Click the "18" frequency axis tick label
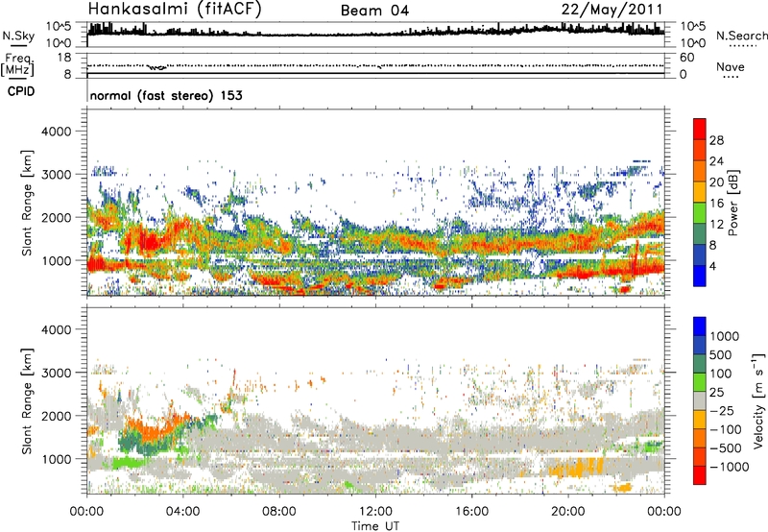Screen dimensions: 768x532 64,58
